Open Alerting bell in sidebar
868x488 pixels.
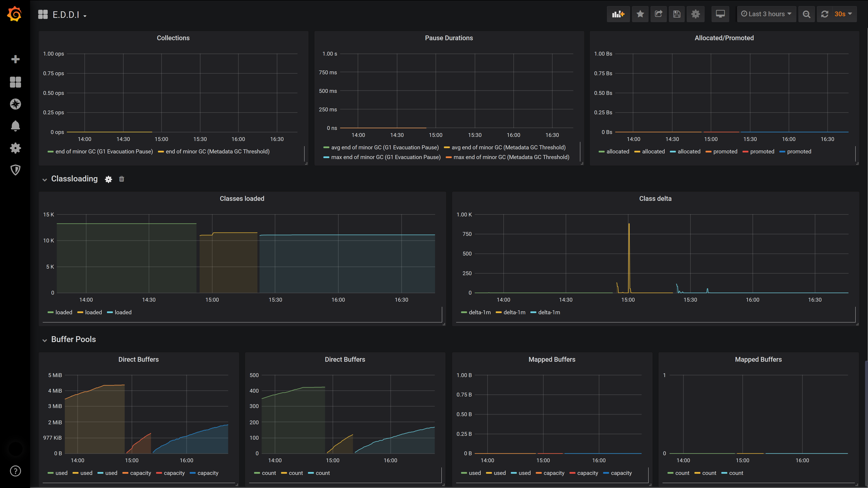15,126
